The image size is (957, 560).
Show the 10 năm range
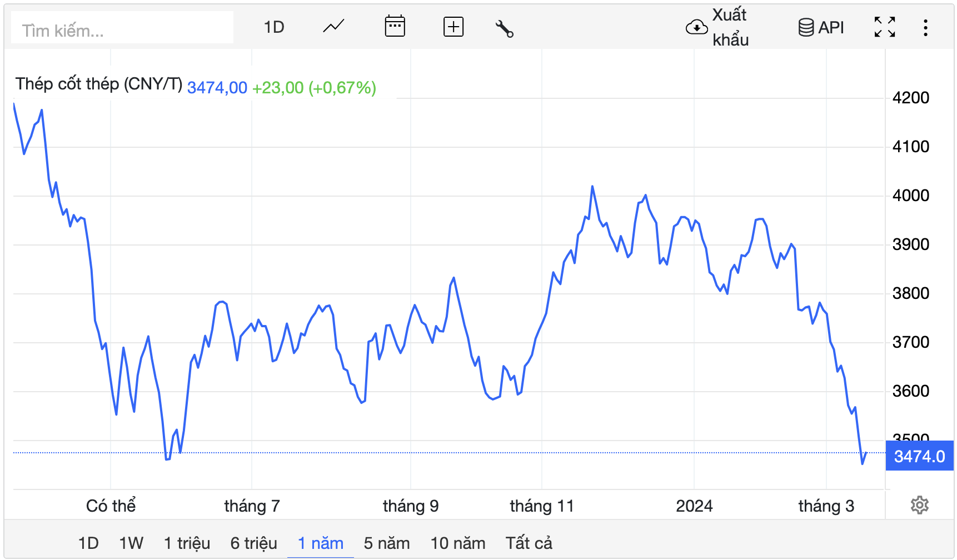458,543
